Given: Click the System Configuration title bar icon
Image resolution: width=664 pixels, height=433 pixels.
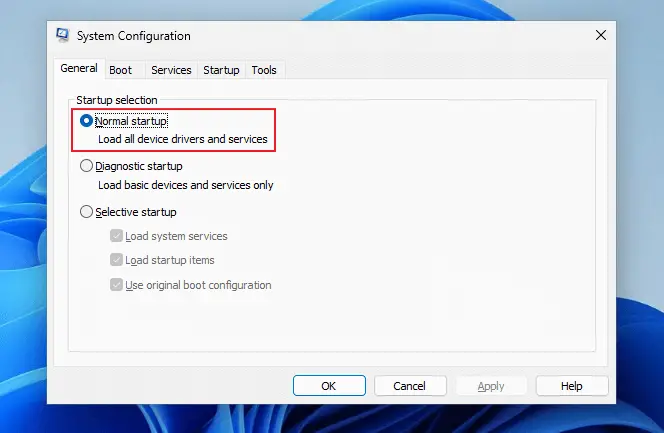Looking at the screenshot, I should 63,36.
